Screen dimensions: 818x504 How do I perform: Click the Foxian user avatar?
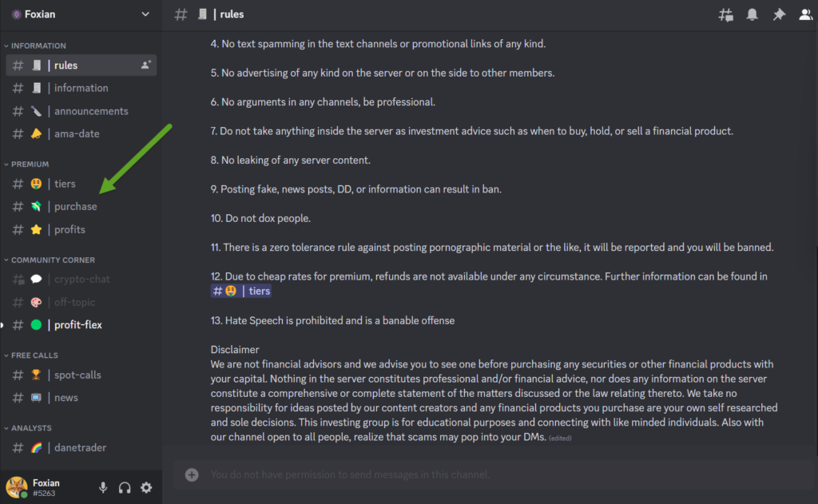pyautogui.click(x=17, y=486)
